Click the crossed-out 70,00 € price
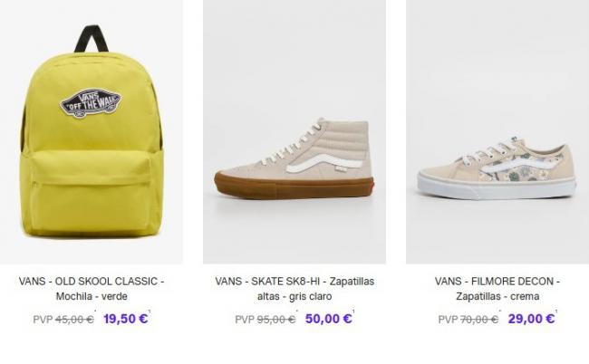The width and height of the screenshot is (589, 364). 479,320
